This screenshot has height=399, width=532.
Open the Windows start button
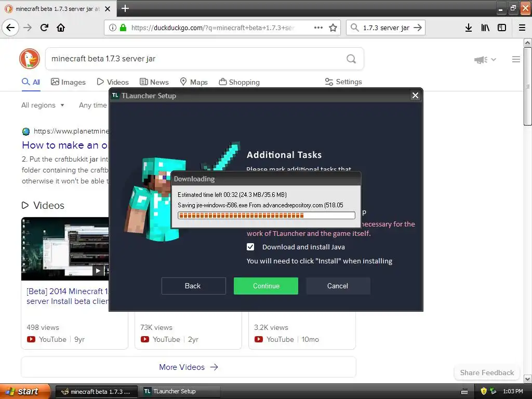pyautogui.click(x=24, y=392)
